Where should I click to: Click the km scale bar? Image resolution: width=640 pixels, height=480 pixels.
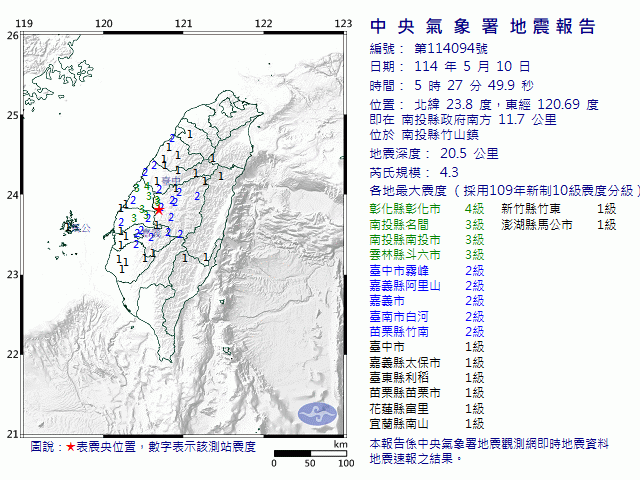[310, 453]
